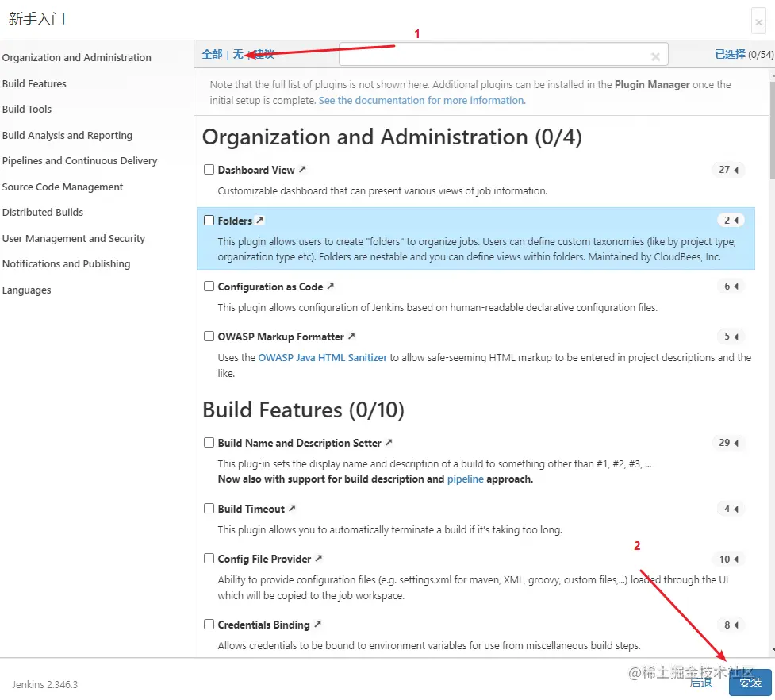Open OWASP Markup Formatter external link icon
Screen dimensions: 775x700
pyautogui.click(x=351, y=337)
